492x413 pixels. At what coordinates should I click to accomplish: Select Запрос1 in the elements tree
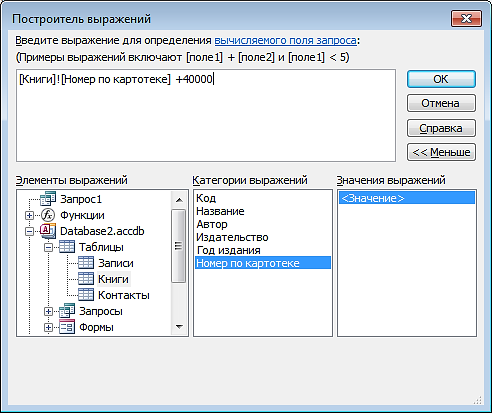81,199
